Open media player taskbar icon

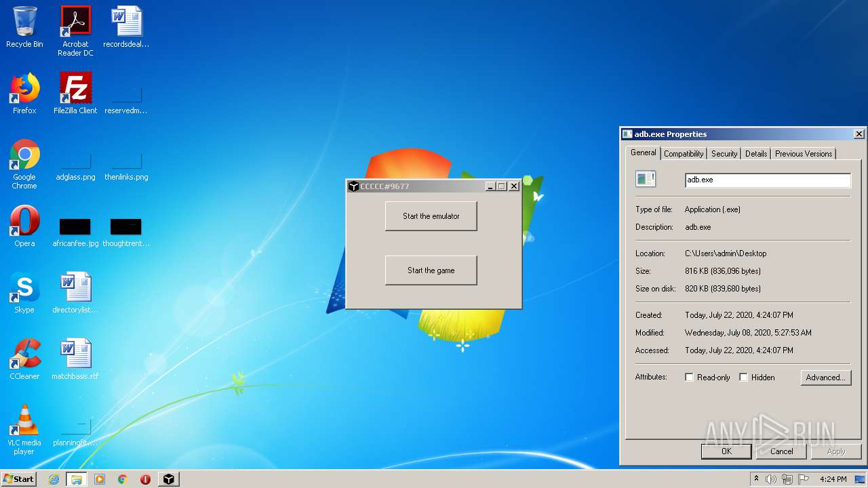100,479
